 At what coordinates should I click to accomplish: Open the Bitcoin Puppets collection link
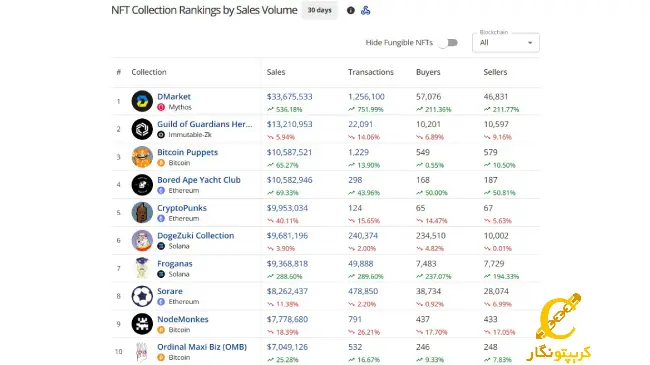tap(187, 152)
